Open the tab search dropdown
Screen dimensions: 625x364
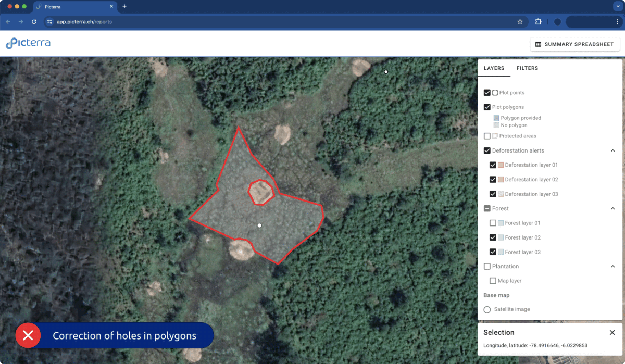617,6
